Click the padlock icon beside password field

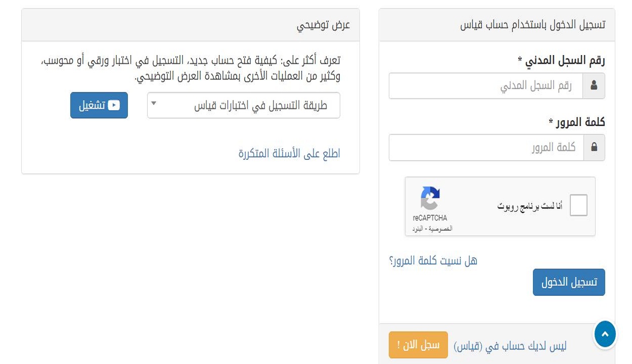[594, 148]
